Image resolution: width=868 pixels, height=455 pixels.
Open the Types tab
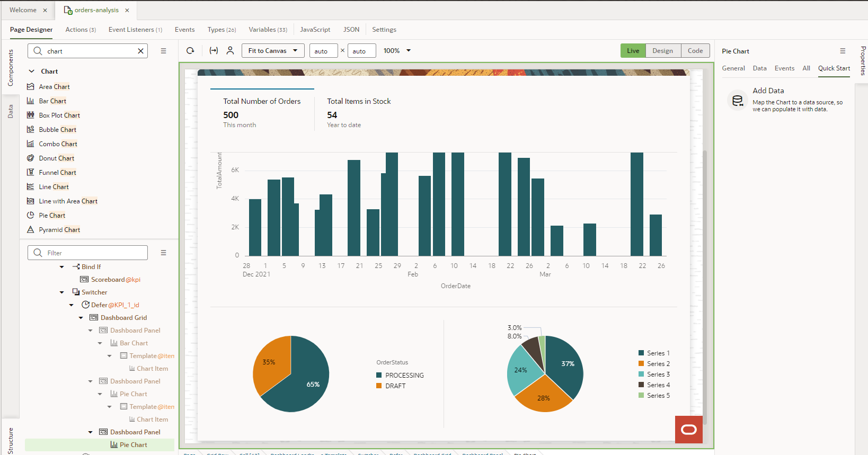pyautogui.click(x=222, y=30)
